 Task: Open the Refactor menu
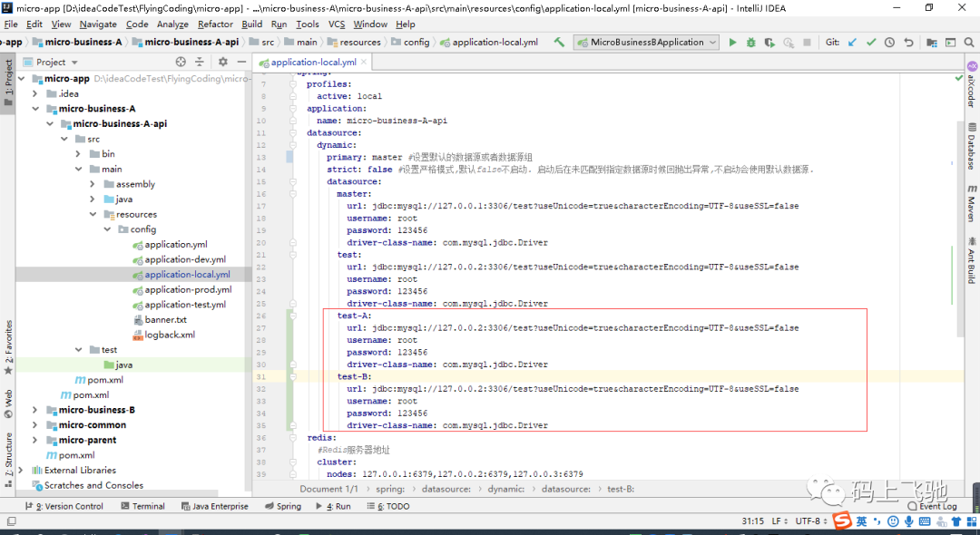point(215,24)
